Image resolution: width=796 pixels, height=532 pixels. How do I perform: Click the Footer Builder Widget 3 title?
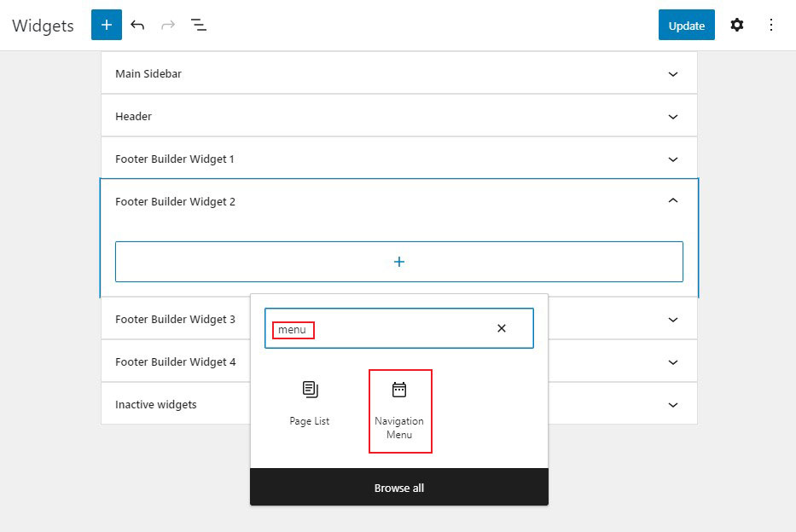[x=175, y=319]
